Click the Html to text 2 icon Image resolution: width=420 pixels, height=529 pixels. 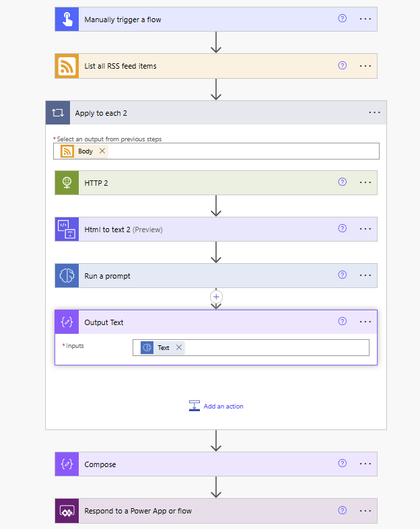pos(67,230)
